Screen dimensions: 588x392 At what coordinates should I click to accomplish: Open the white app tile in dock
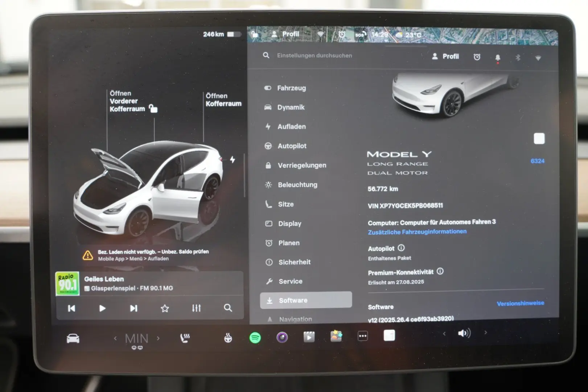(x=389, y=335)
